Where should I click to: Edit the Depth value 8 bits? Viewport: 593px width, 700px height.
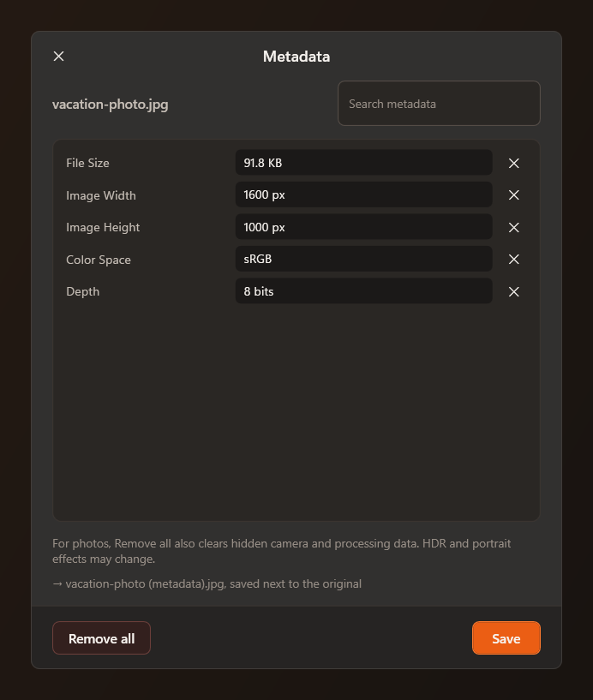point(364,291)
